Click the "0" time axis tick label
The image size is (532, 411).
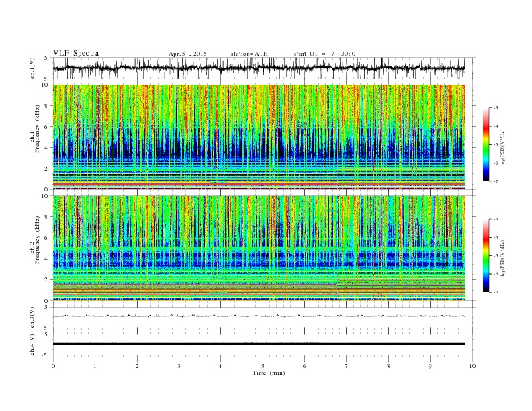click(x=53, y=366)
